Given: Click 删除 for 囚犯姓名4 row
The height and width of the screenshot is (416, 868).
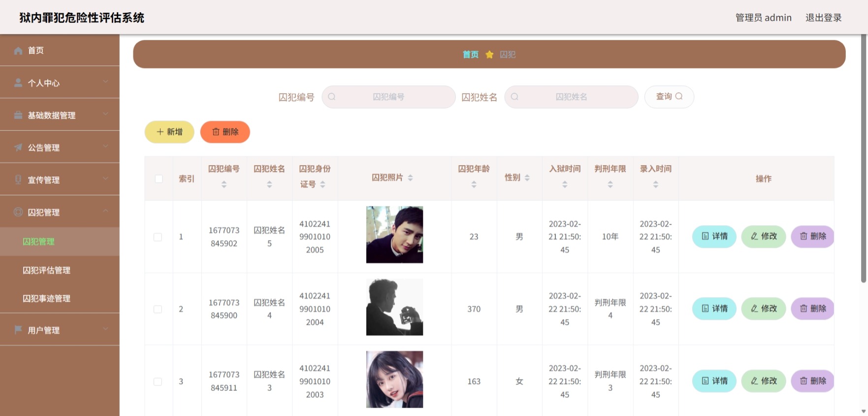Looking at the screenshot, I should (x=813, y=309).
